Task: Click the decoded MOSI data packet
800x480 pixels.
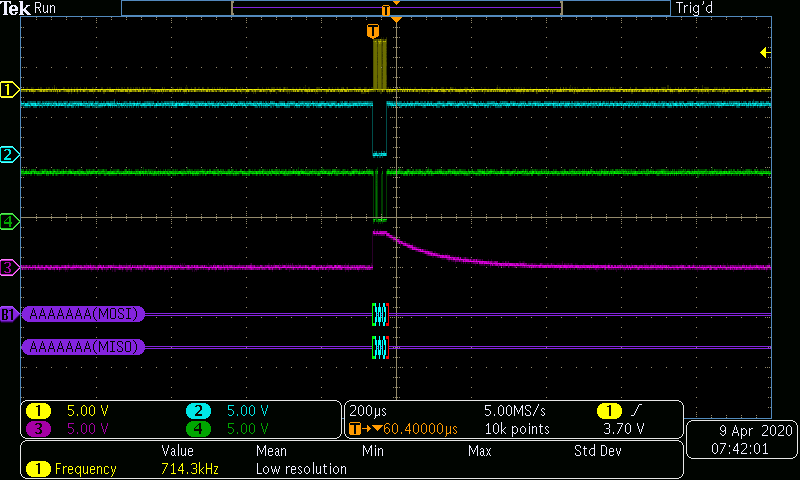Action: click(x=381, y=314)
